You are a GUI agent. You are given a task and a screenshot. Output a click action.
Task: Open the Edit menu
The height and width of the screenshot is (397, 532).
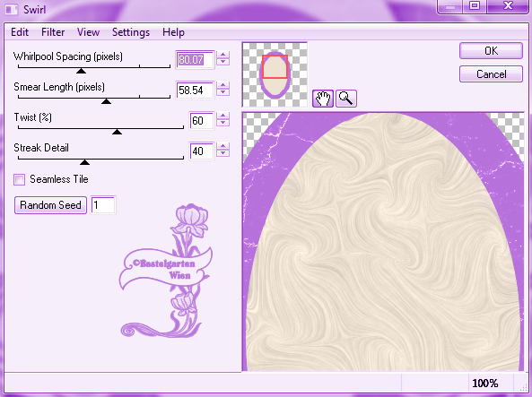click(20, 32)
